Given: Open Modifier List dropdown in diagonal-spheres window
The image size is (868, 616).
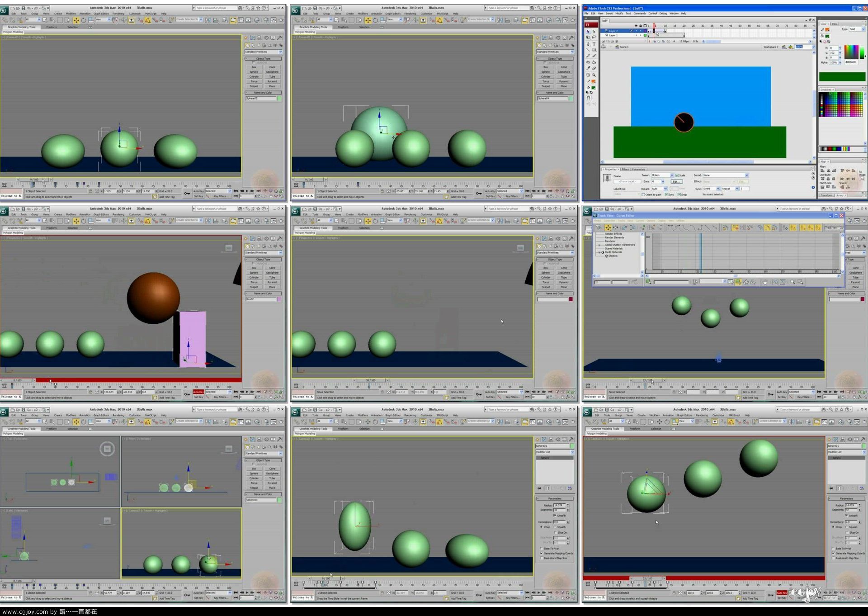Looking at the screenshot, I should pos(847,452).
